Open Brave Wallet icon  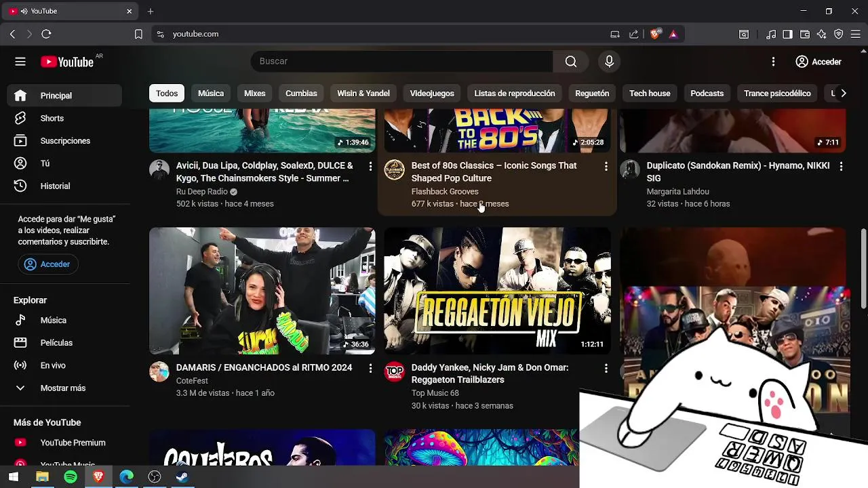point(805,34)
